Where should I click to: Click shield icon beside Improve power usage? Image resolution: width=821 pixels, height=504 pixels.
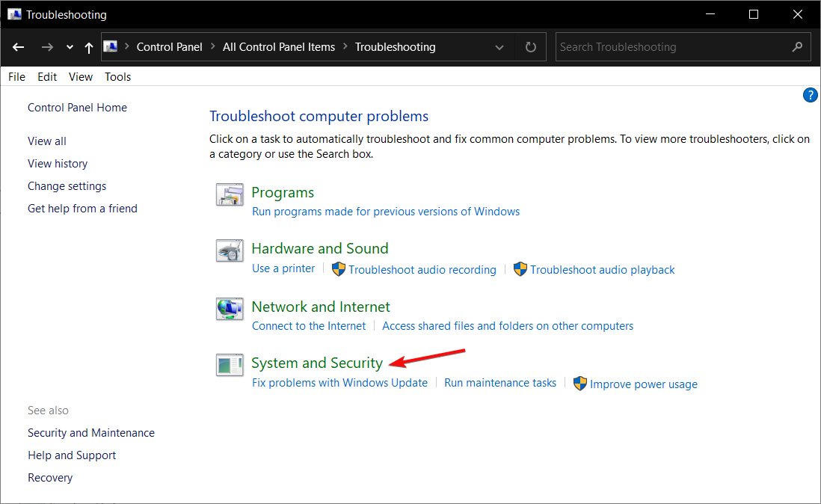[x=580, y=384]
